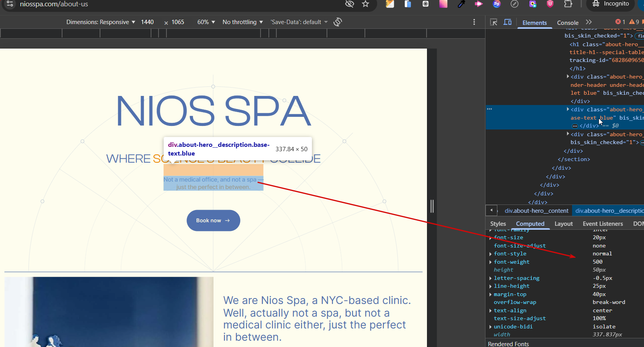Screen dimensions: 644x347
Task: Click the viewport width input field
Action: [147, 22]
